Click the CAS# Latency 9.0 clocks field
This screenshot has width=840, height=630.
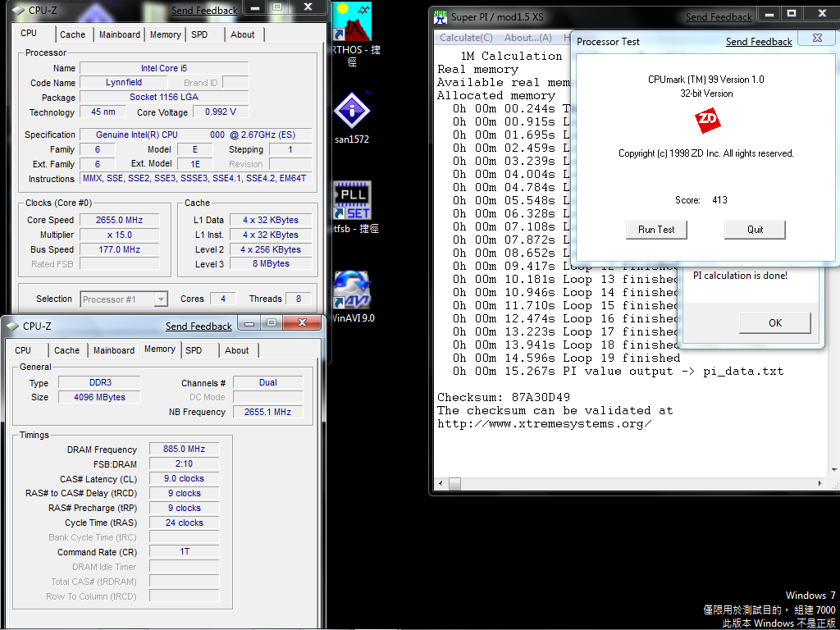[184, 478]
